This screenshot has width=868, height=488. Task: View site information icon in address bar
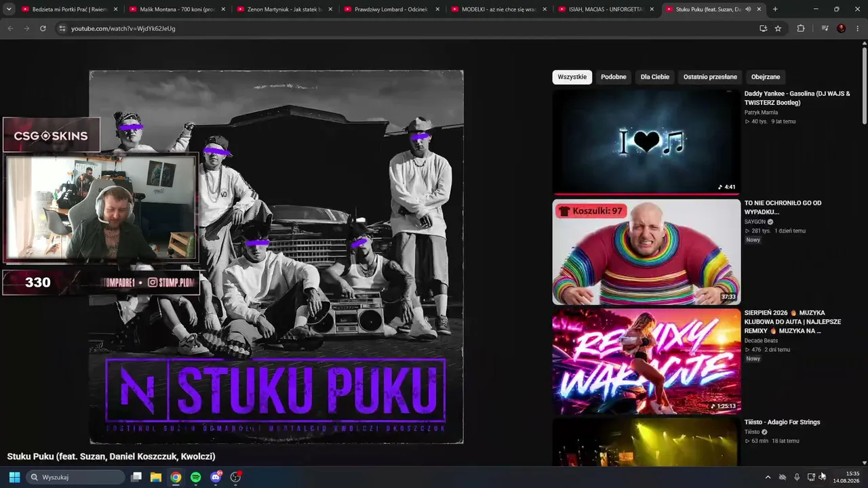[x=62, y=28]
